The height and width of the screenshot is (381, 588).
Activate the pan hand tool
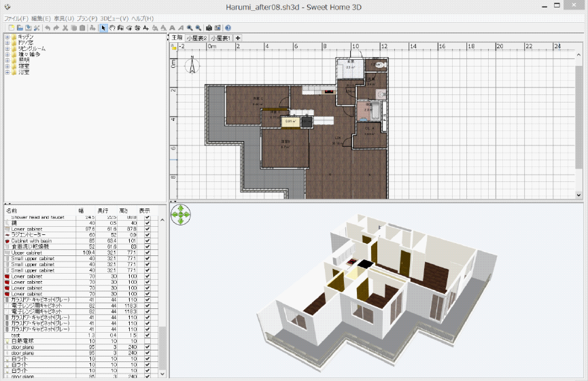coord(112,28)
